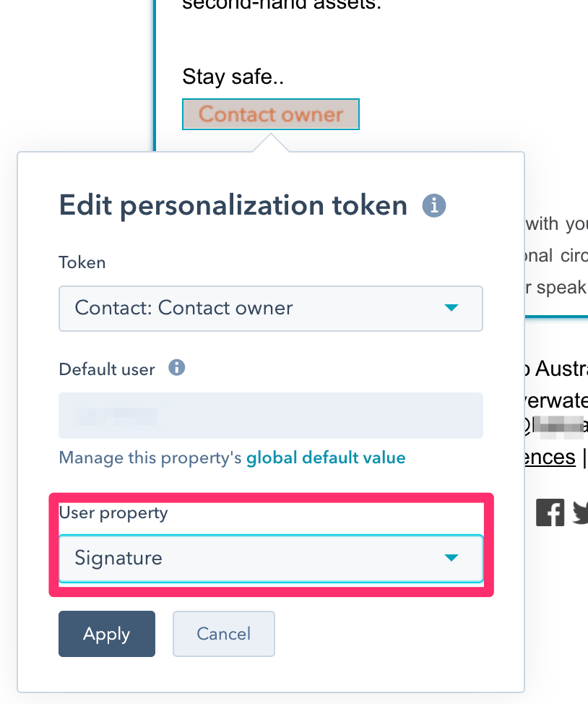
Task: Click the Default user label text
Action: pyautogui.click(x=107, y=369)
